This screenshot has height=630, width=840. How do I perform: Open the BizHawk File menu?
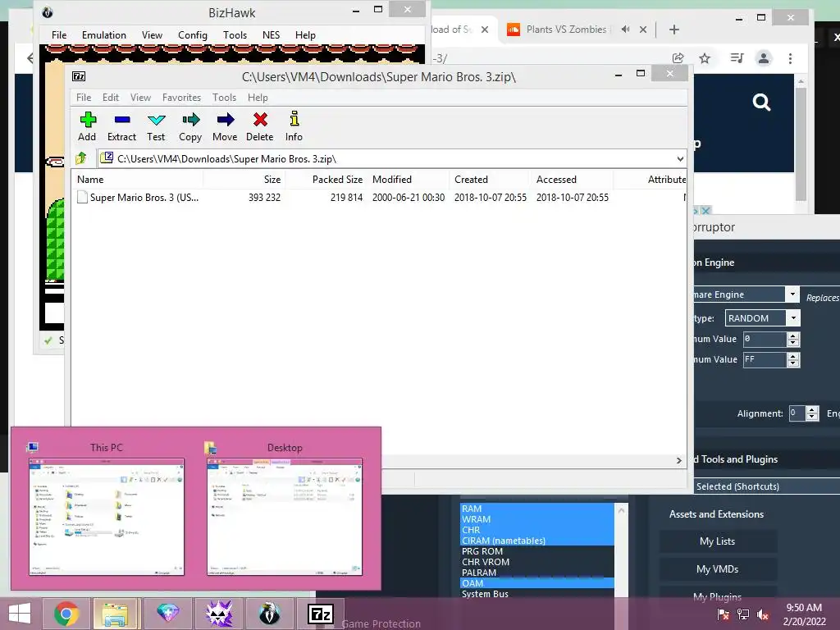(59, 34)
